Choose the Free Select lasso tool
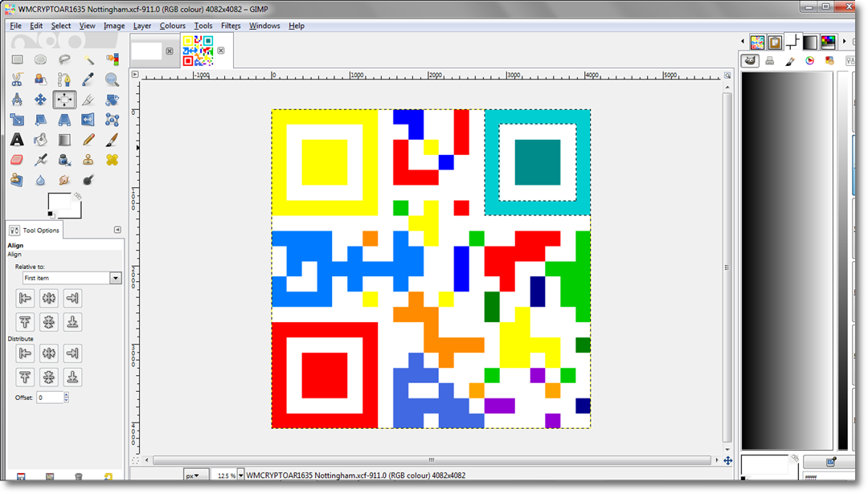The width and height of the screenshot is (868, 494). (64, 59)
